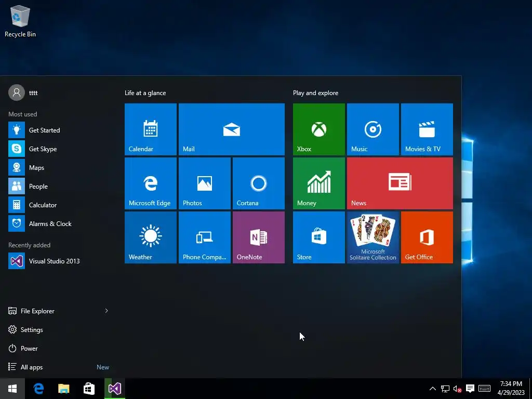This screenshot has height=399, width=532.
Task: Open the touch keyboard icon
Action: pos(484,389)
